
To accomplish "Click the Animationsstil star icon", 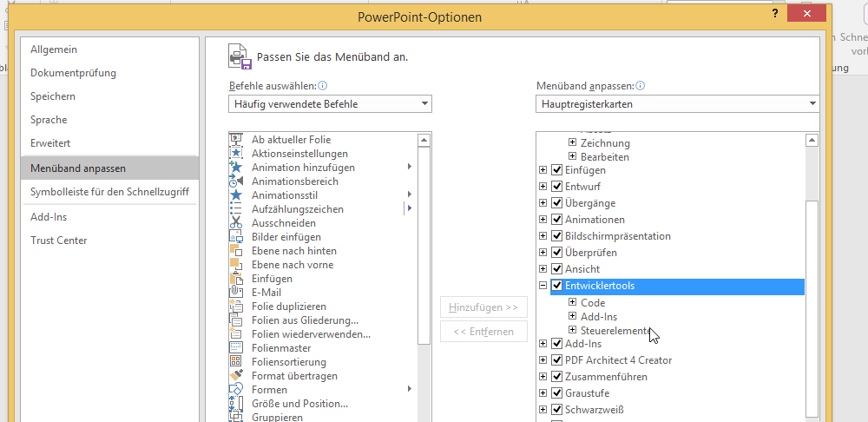I will click(x=236, y=195).
